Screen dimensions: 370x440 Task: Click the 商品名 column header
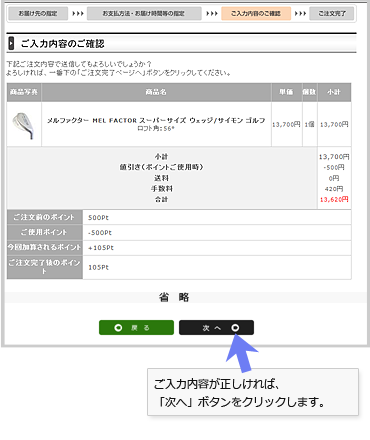pos(156,92)
